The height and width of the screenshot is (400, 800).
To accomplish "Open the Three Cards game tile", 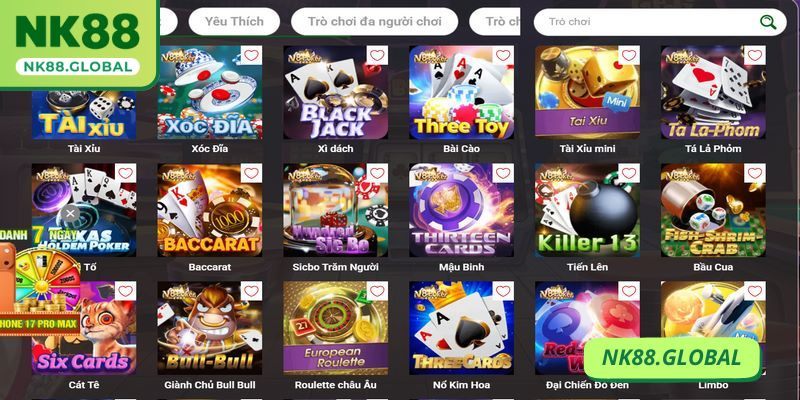I will [x=461, y=328].
